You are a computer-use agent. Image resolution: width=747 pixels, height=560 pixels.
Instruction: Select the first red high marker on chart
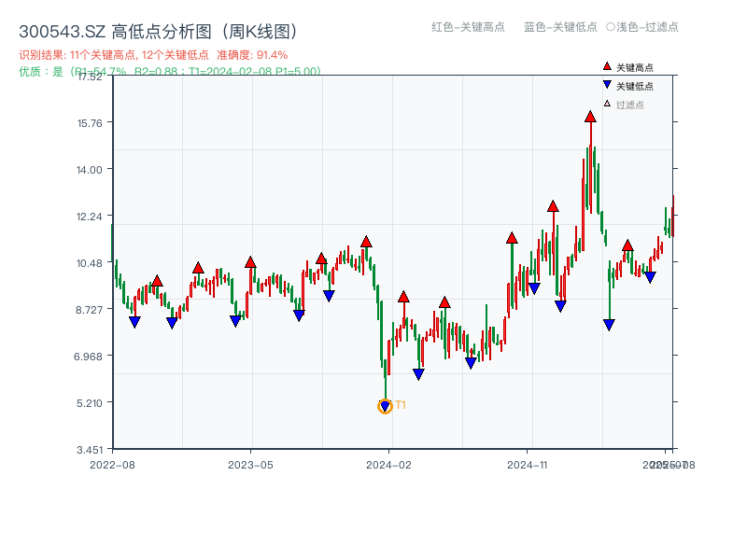(157, 281)
